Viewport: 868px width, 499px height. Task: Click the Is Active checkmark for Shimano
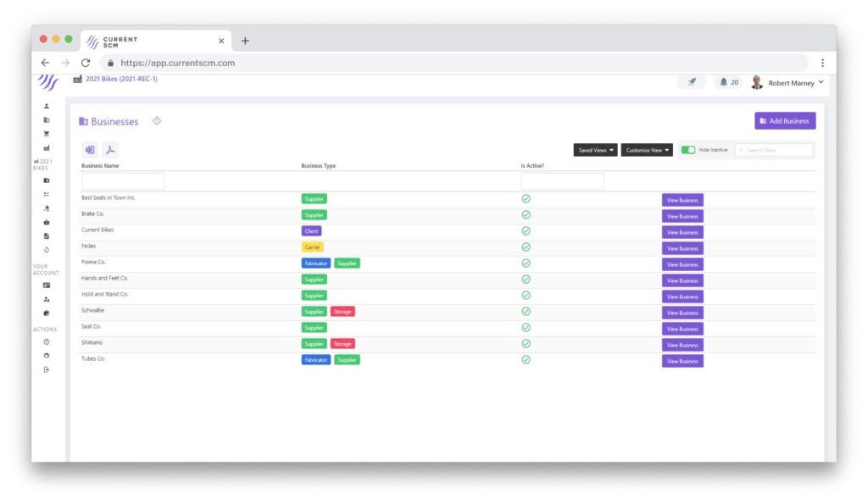pyautogui.click(x=525, y=344)
